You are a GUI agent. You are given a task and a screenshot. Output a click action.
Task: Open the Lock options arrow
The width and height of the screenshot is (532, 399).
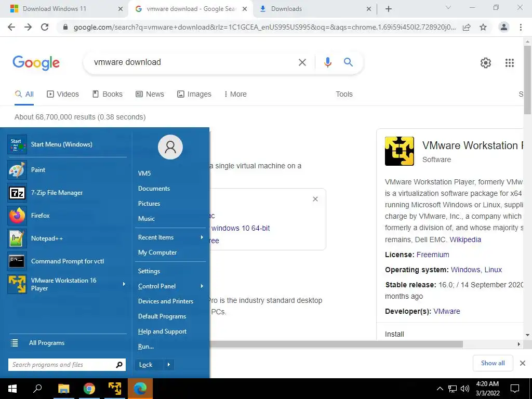[169, 365]
